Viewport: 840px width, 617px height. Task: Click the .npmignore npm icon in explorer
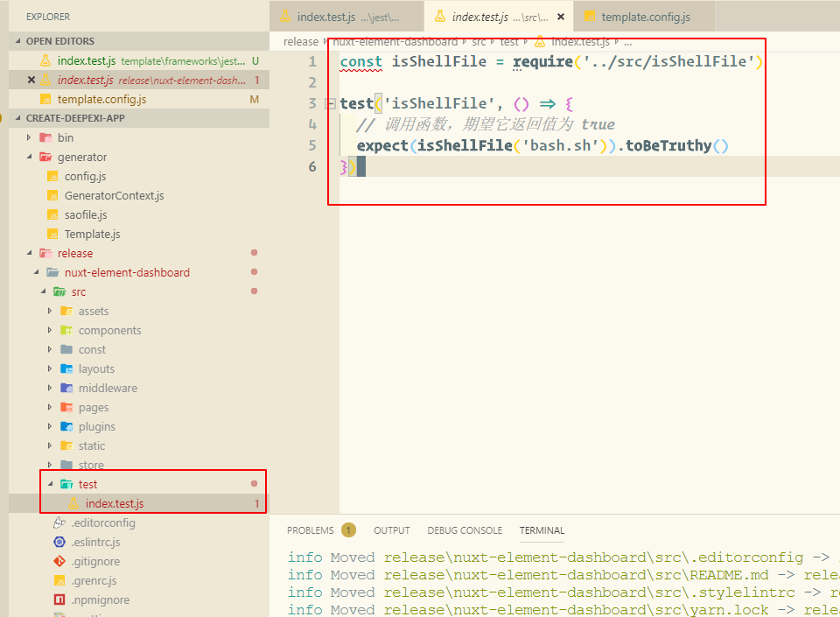pos(59,600)
